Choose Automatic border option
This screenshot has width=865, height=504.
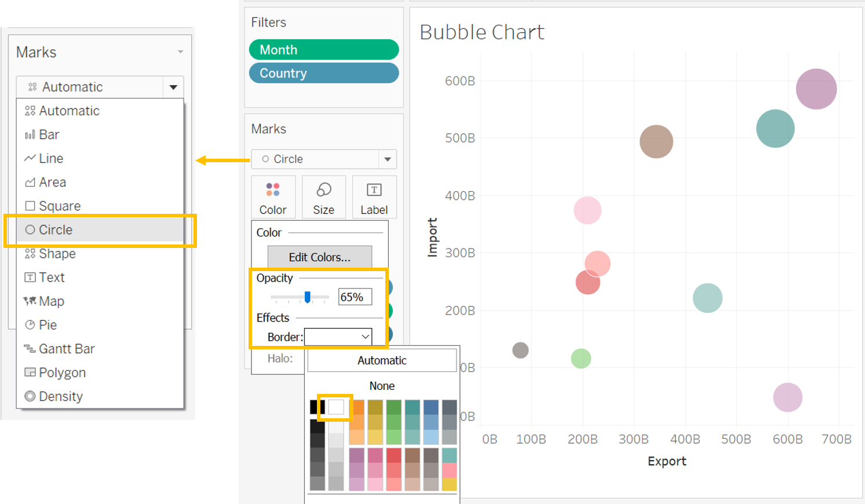(382, 360)
